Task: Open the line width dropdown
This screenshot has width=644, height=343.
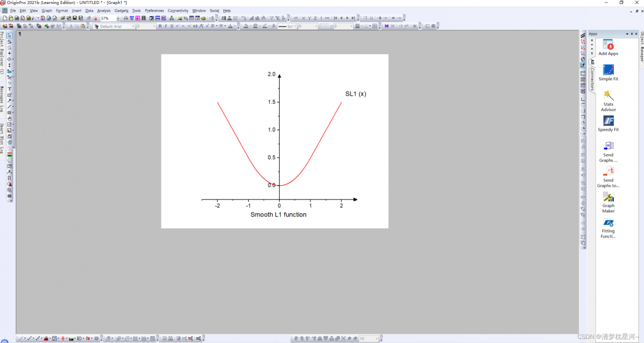Action: point(316,26)
